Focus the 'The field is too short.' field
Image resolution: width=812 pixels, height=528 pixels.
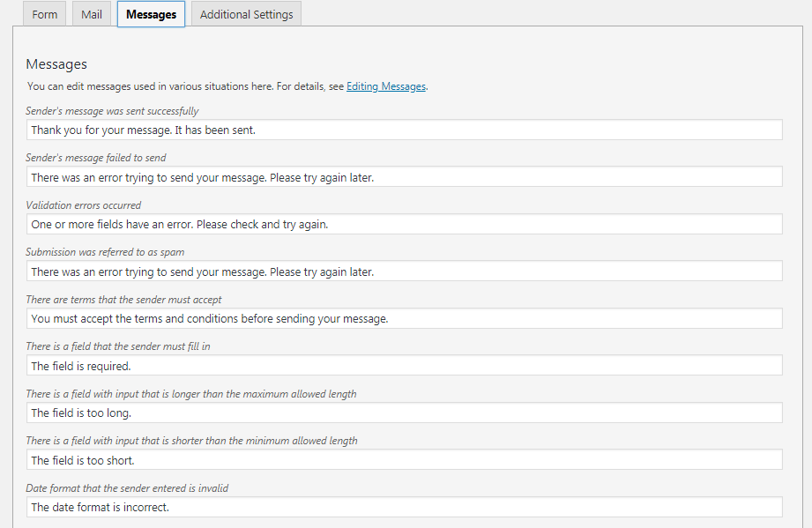click(404, 459)
